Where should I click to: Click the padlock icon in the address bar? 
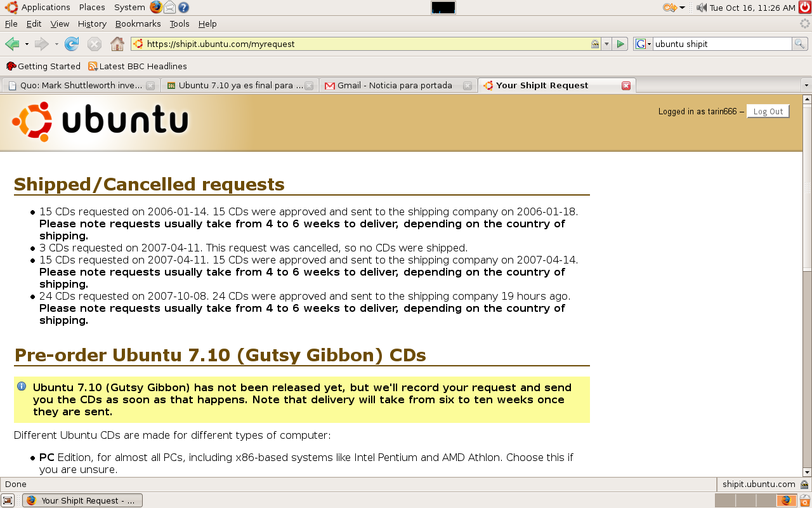click(x=595, y=44)
